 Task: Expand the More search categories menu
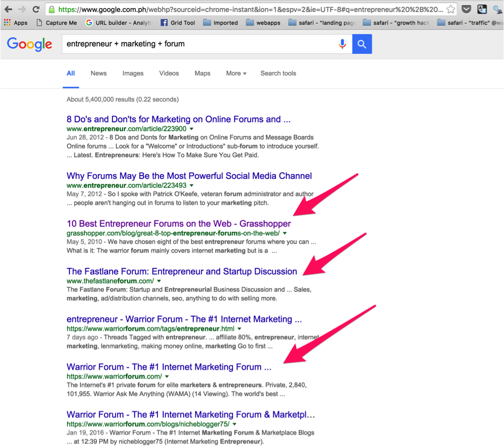coord(236,74)
